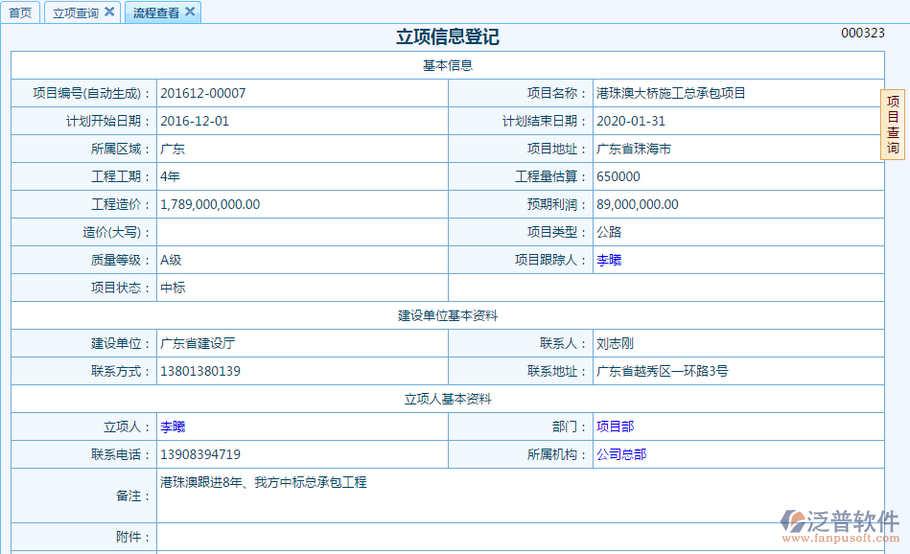Open the 公司总部 organization link
This screenshot has height=554, width=910.
[x=620, y=454]
